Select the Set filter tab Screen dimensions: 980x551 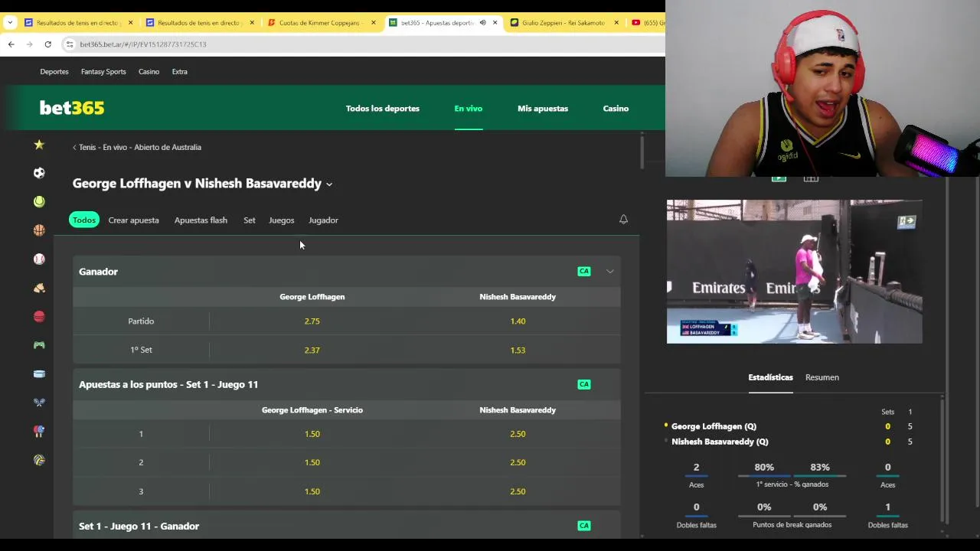pos(250,220)
